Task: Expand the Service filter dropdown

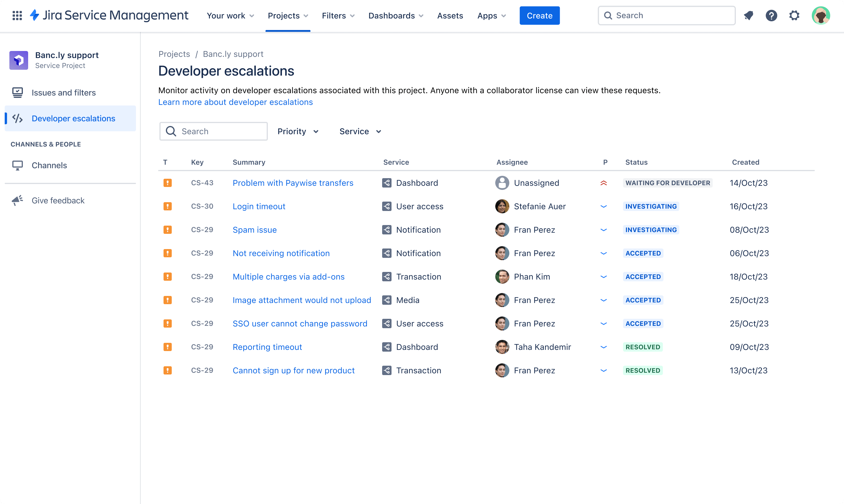Action: (360, 131)
